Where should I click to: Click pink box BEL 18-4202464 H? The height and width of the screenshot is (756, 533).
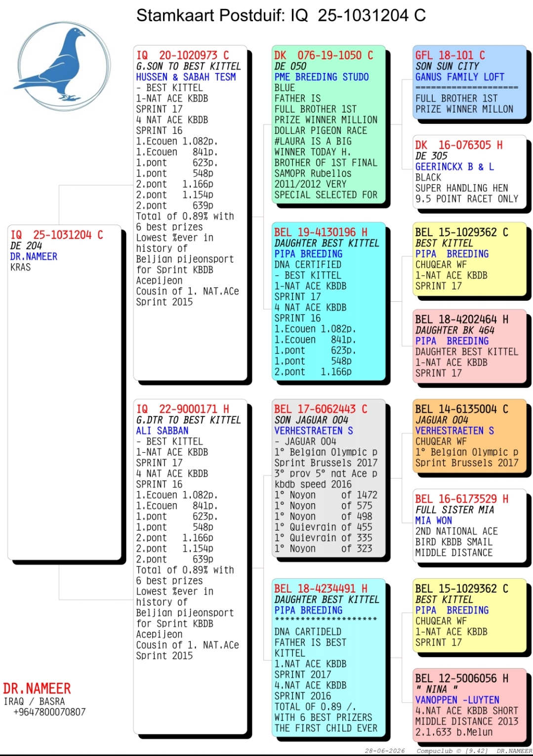tap(470, 346)
